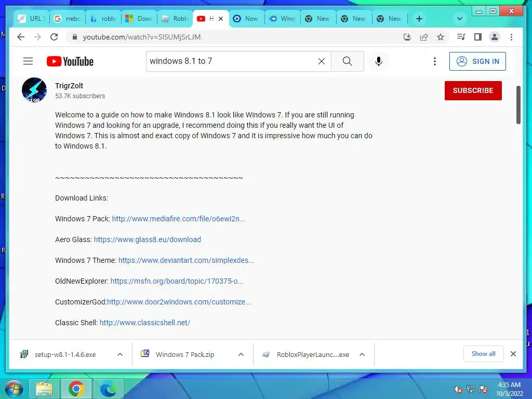Open the Classic Shell link

145,323
